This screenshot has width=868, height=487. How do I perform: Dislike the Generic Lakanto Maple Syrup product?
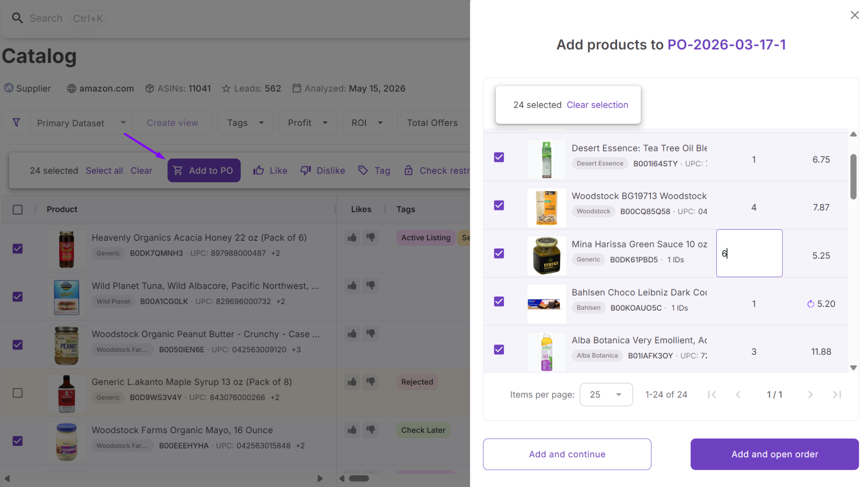tap(371, 382)
